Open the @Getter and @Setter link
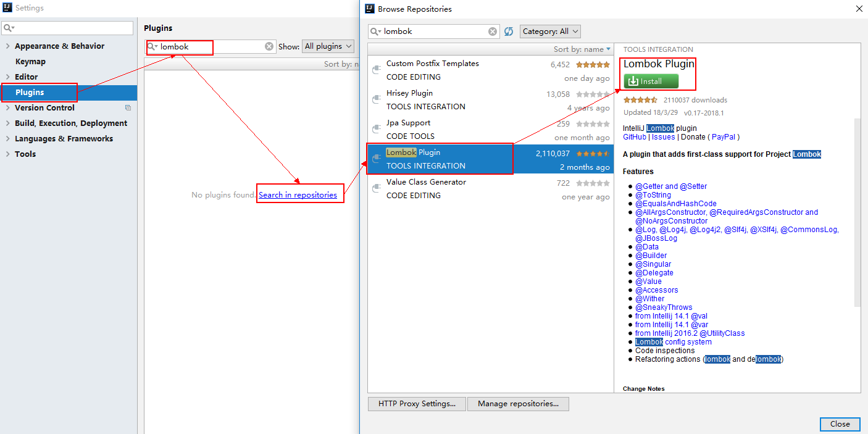 click(x=671, y=186)
